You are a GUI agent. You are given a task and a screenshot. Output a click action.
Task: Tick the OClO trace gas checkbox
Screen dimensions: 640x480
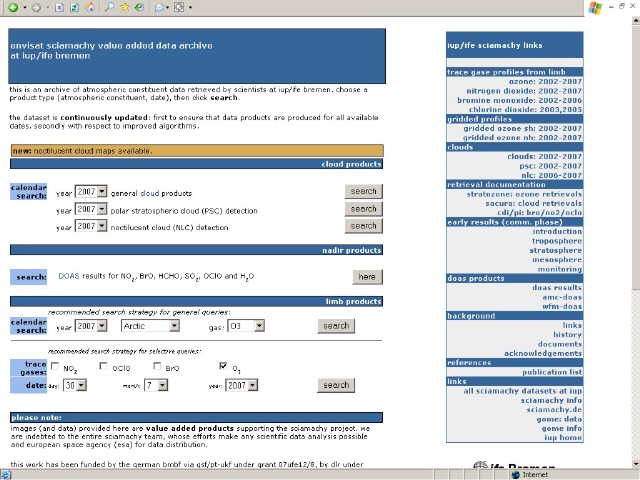click(x=103, y=366)
